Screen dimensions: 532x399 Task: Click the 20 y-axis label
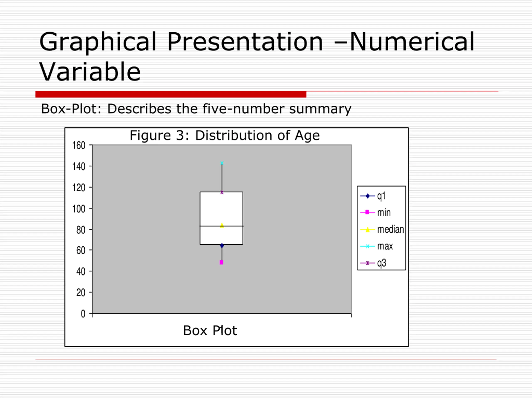[81, 292]
